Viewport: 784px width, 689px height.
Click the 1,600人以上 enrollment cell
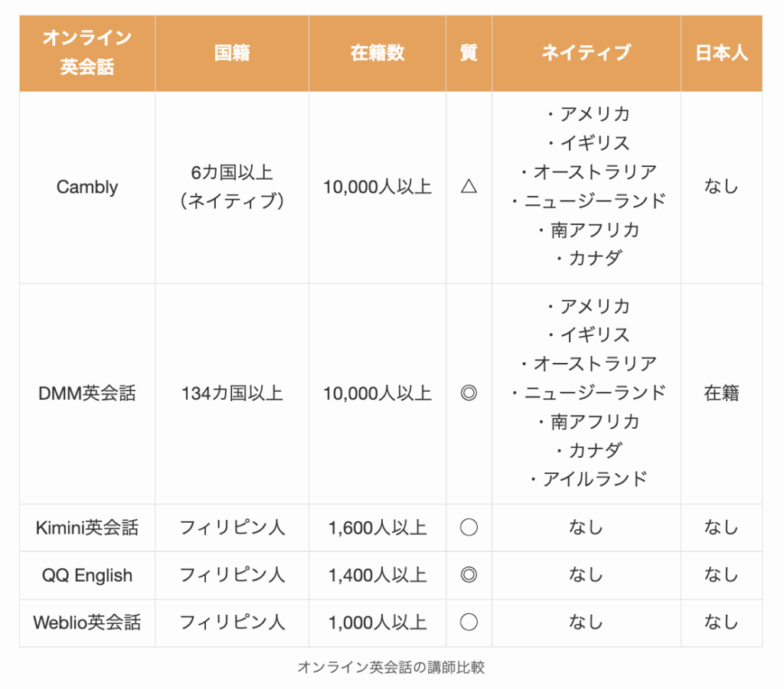(x=377, y=527)
